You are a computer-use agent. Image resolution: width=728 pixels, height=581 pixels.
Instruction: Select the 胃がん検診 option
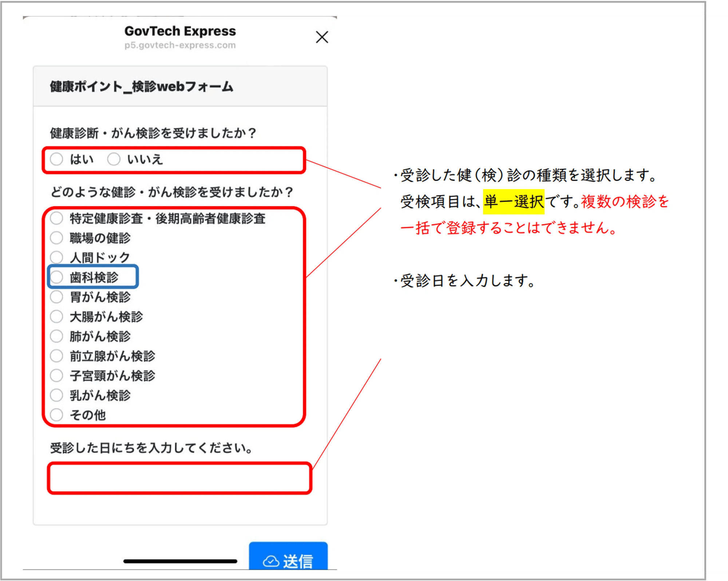click(x=56, y=297)
